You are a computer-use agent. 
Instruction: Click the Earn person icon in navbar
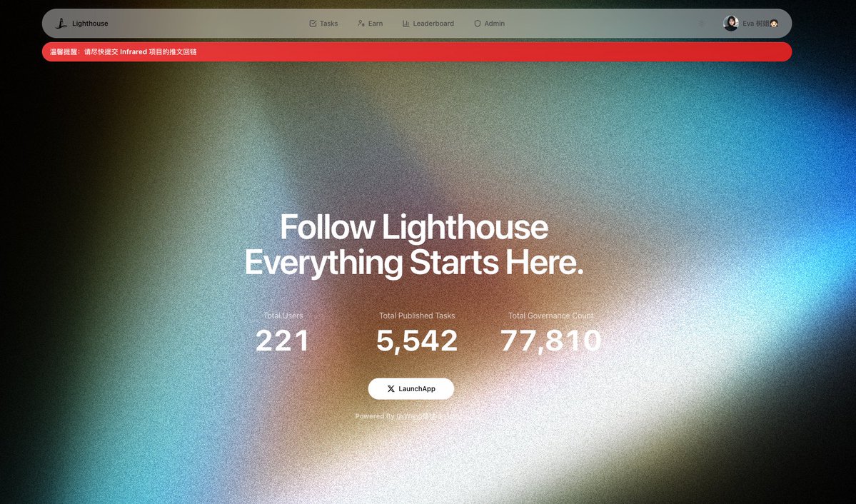click(x=361, y=24)
